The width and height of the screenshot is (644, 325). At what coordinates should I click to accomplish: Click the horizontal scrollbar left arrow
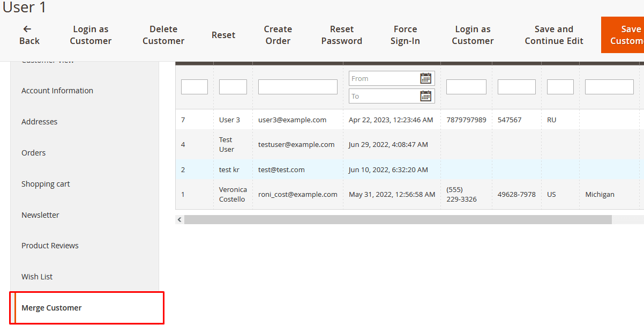(179, 220)
